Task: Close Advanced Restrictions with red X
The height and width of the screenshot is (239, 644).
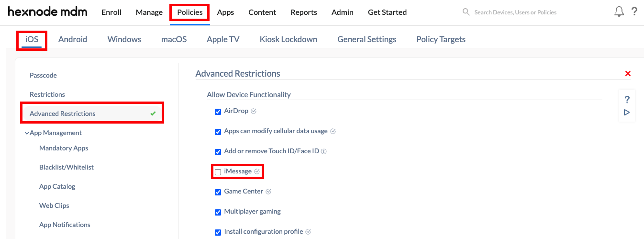Action: tap(628, 74)
